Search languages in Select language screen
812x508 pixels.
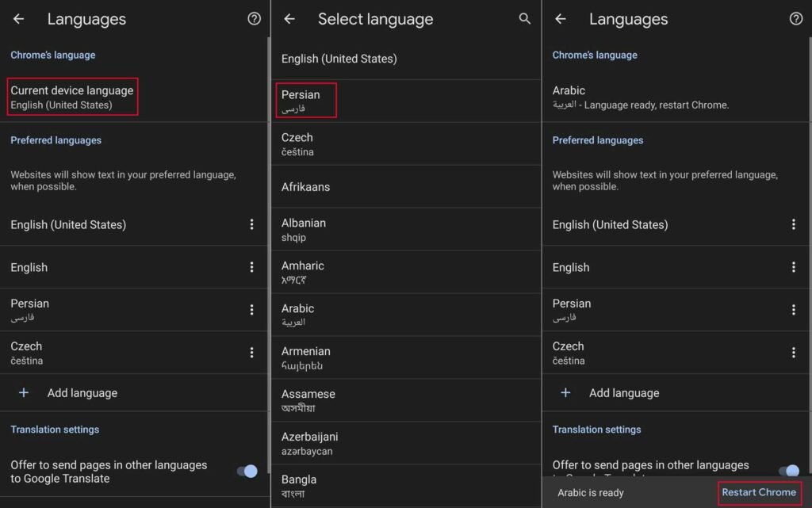click(525, 18)
